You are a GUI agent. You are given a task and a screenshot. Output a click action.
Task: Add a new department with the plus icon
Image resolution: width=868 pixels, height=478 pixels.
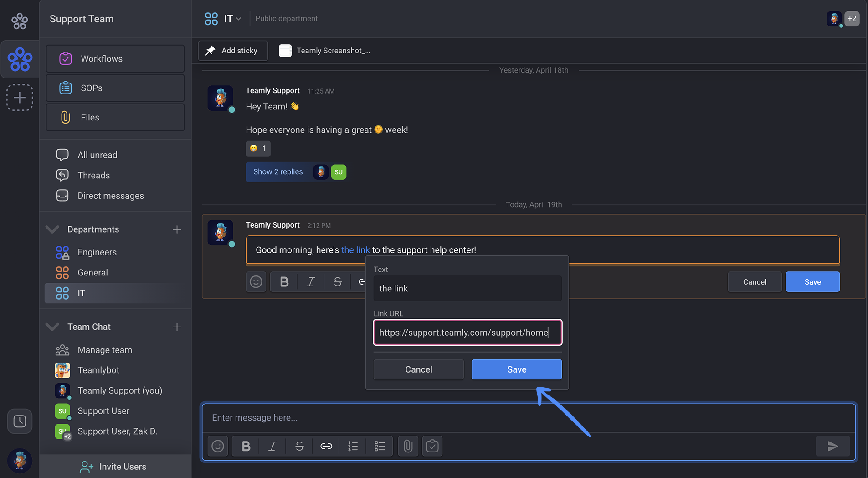177,229
